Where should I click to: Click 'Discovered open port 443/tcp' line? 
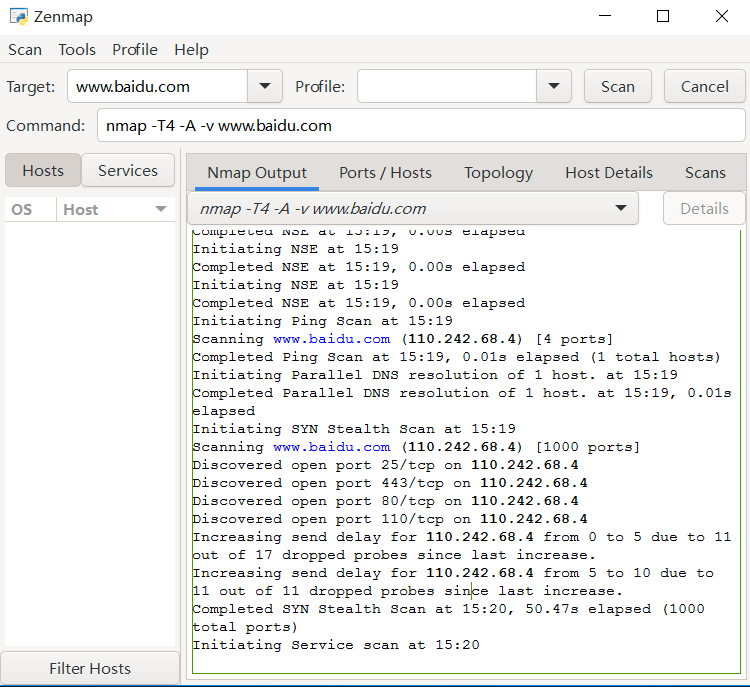(390, 483)
